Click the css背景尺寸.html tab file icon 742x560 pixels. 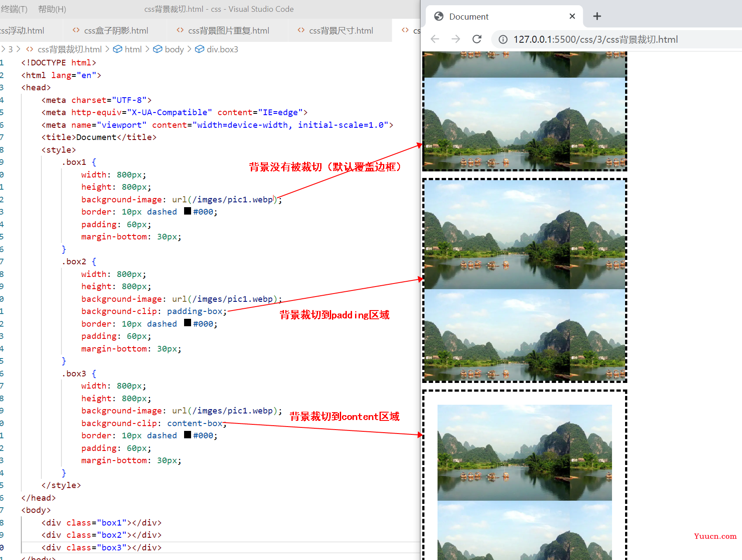pos(301,30)
